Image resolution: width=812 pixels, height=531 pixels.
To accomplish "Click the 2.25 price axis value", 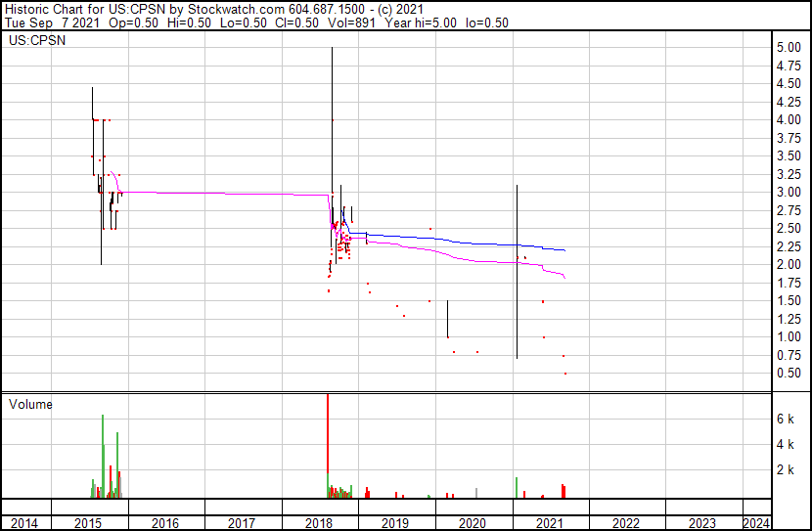I will click(789, 246).
